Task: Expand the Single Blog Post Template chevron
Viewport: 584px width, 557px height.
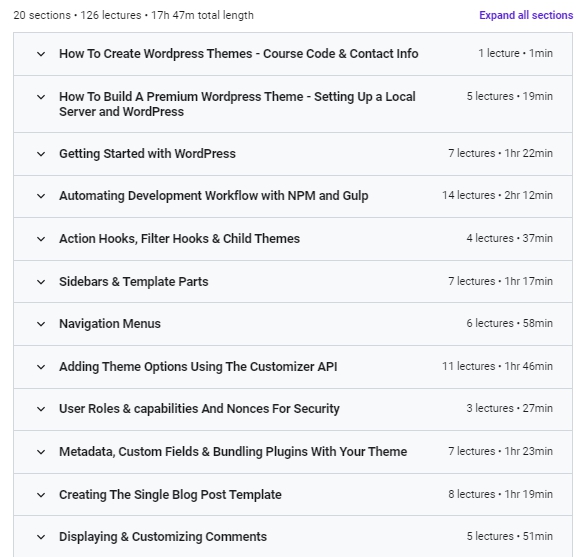Action: point(41,495)
